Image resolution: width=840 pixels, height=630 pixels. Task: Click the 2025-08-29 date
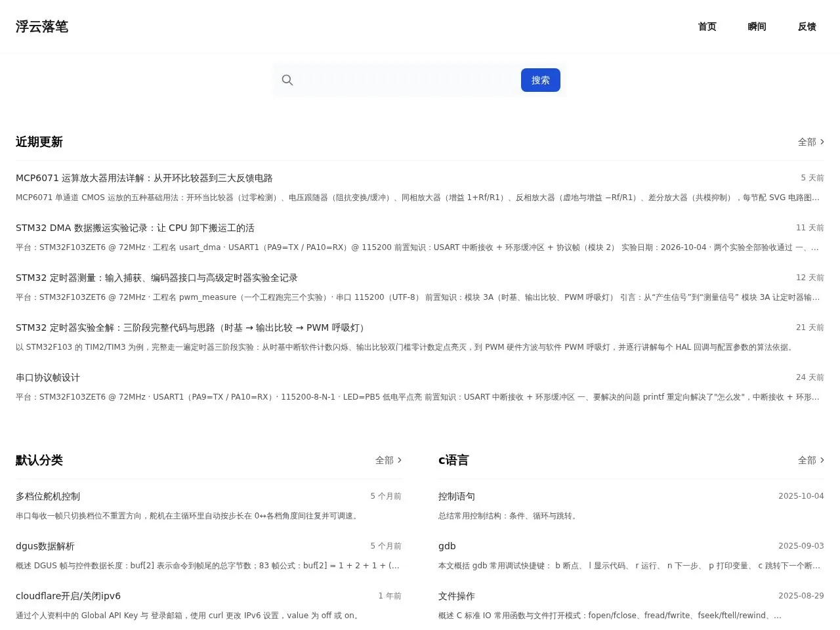click(x=801, y=596)
